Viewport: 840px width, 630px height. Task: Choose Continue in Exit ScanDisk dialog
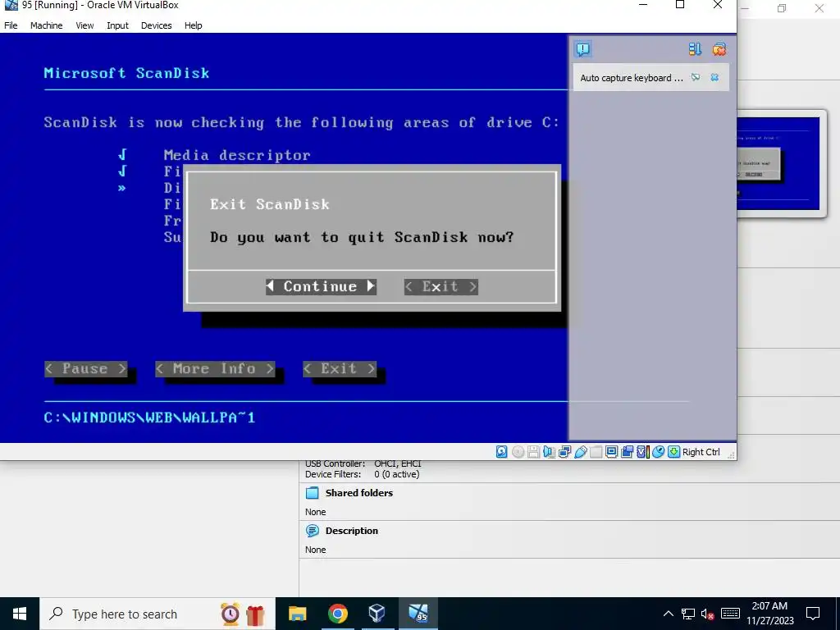tap(321, 286)
